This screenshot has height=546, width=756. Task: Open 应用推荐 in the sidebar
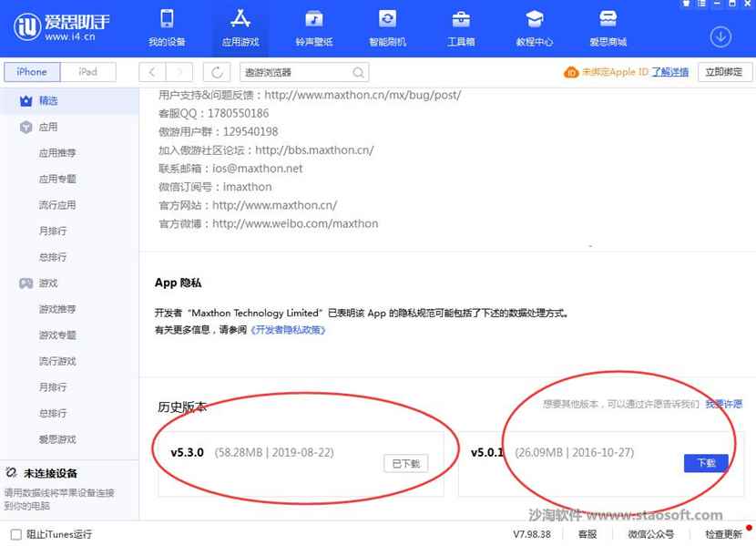(57, 153)
